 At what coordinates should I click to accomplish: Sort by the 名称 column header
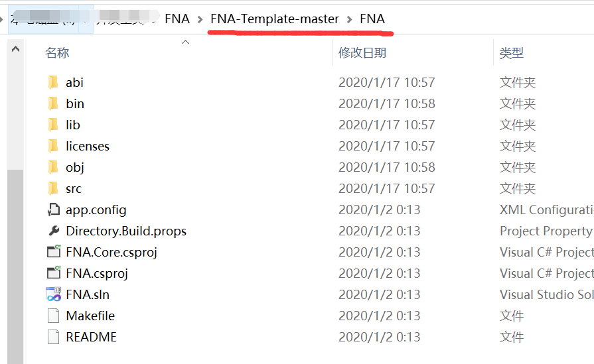(57, 53)
